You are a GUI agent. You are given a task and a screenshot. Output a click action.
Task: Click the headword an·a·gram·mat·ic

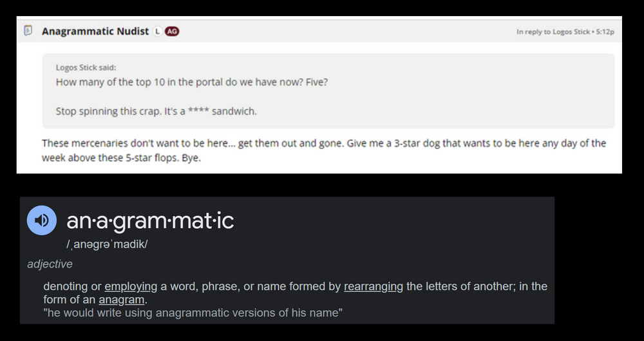(x=150, y=221)
